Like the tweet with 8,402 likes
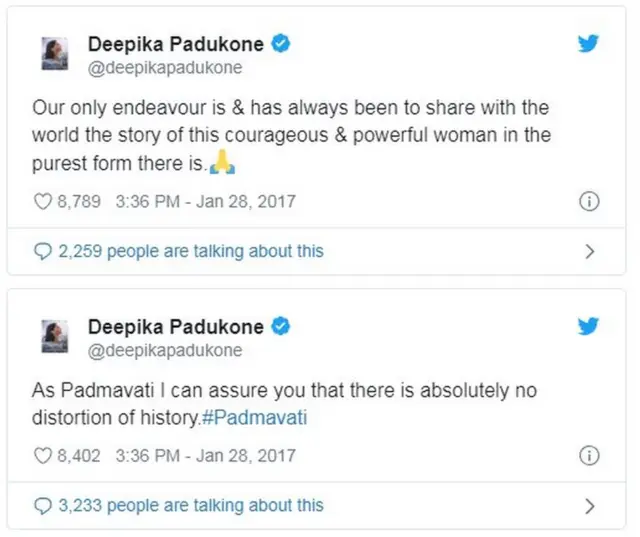640x537 pixels. click(x=43, y=455)
